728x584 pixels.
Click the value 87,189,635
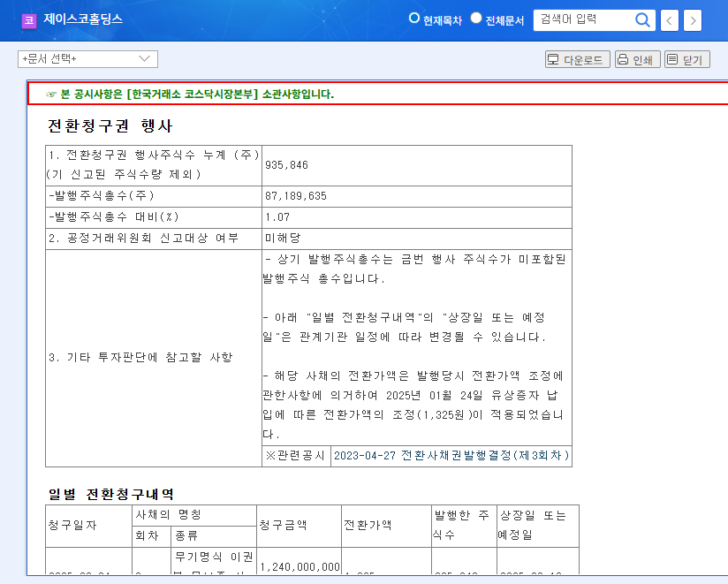(x=296, y=196)
